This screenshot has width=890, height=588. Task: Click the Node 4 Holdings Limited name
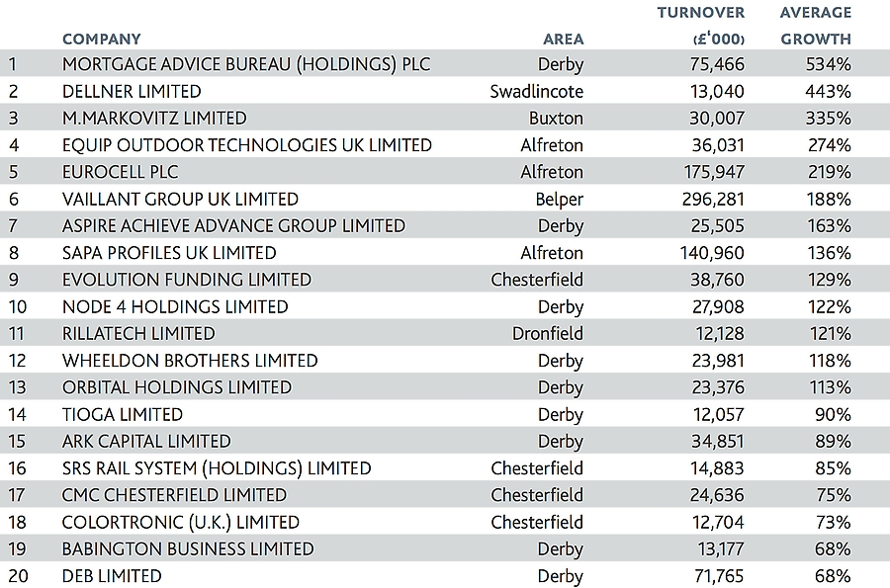coord(175,306)
